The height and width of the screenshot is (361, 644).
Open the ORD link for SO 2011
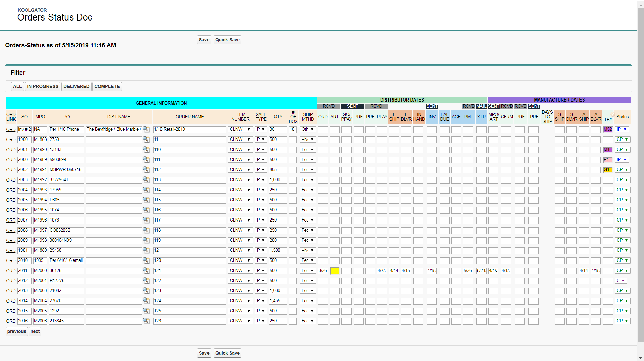(x=11, y=271)
